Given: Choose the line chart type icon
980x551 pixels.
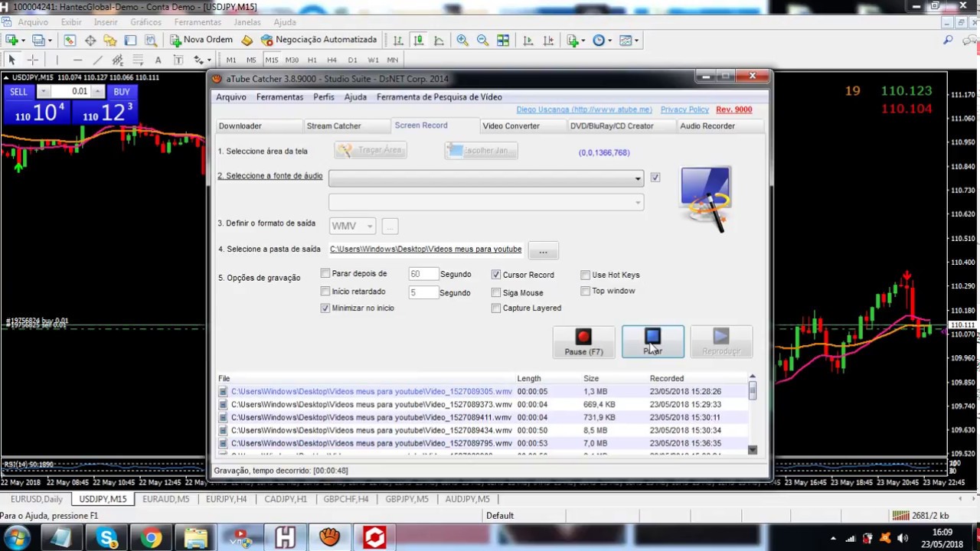Looking at the screenshot, I should [x=439, y=40].
